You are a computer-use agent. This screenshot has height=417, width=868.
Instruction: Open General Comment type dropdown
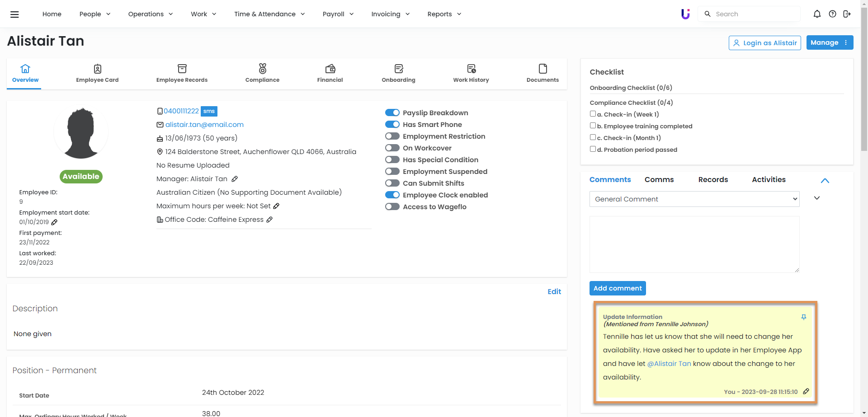point(694,199)
